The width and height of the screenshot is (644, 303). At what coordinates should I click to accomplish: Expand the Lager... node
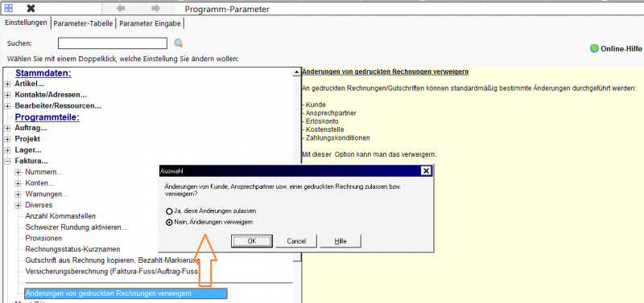(8, 150)
